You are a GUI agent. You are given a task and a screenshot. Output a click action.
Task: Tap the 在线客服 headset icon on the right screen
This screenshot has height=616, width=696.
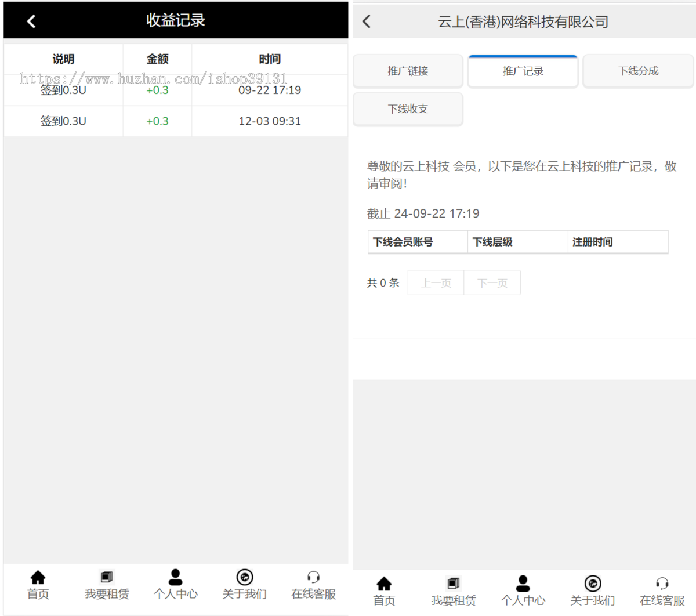pos(662,583)
